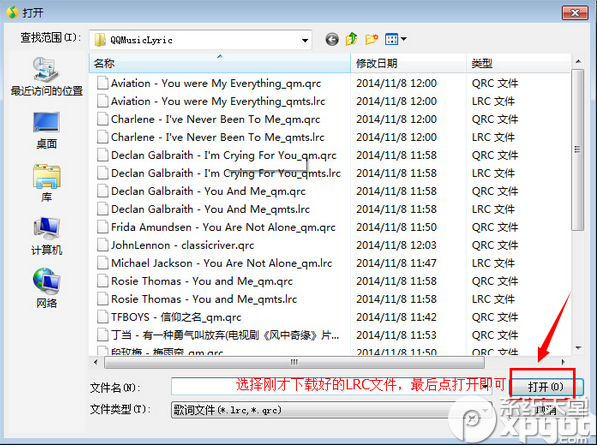The image size is (597, 447).
Task: Click the 取消 button
Action: pos(546,410)
